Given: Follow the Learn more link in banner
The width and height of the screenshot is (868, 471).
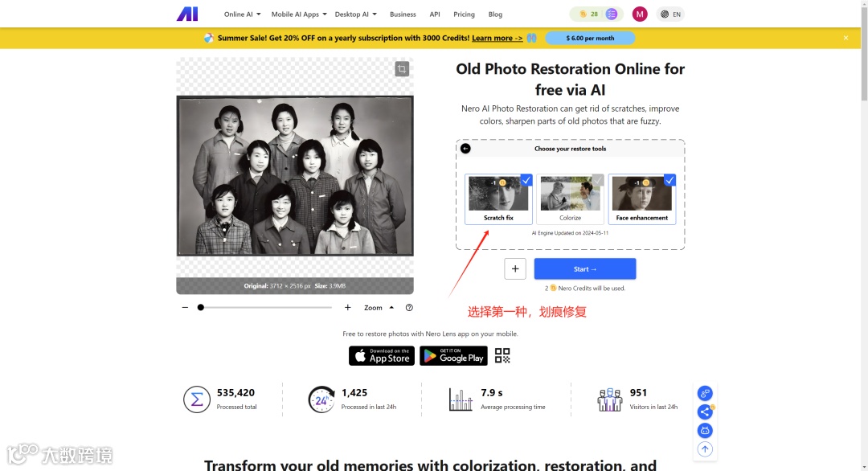Looking at the screenshot, I should 497,39.
